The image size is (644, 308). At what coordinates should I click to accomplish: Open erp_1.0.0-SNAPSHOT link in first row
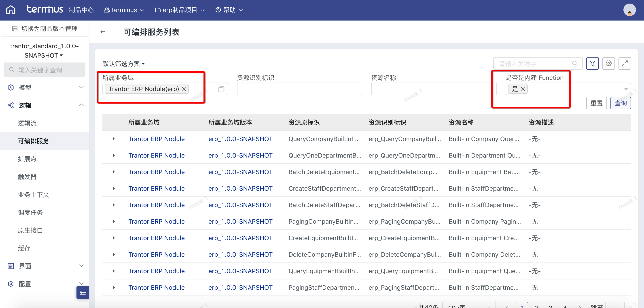click(x=240, y=139)
